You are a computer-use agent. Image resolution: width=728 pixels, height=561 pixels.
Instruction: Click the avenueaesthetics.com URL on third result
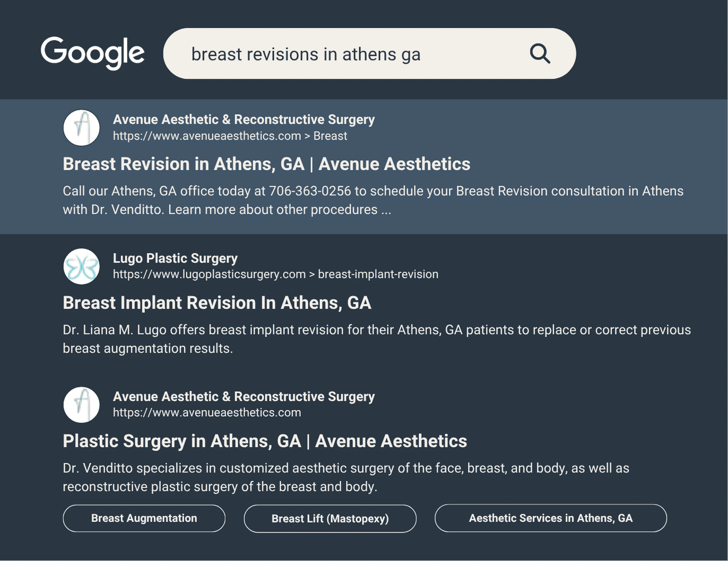pos(206,413)
